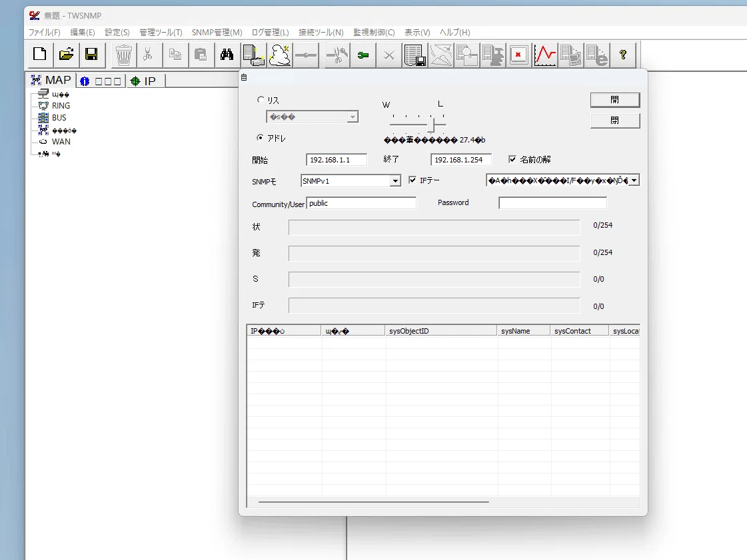Create a new map with the blank page icon
The width and height of the screenshot is (747, 560).
point(40,55)
